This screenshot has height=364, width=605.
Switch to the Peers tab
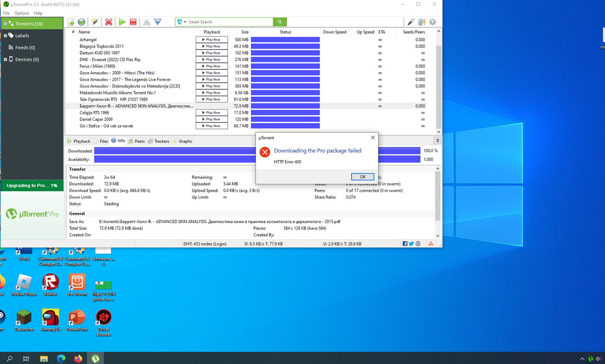pyautogui.click(x=137, y=141)
